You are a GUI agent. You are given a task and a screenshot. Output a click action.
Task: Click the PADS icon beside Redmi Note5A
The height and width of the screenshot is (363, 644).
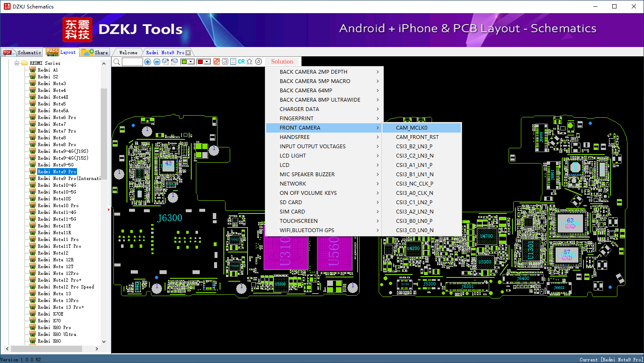[33, 111]
